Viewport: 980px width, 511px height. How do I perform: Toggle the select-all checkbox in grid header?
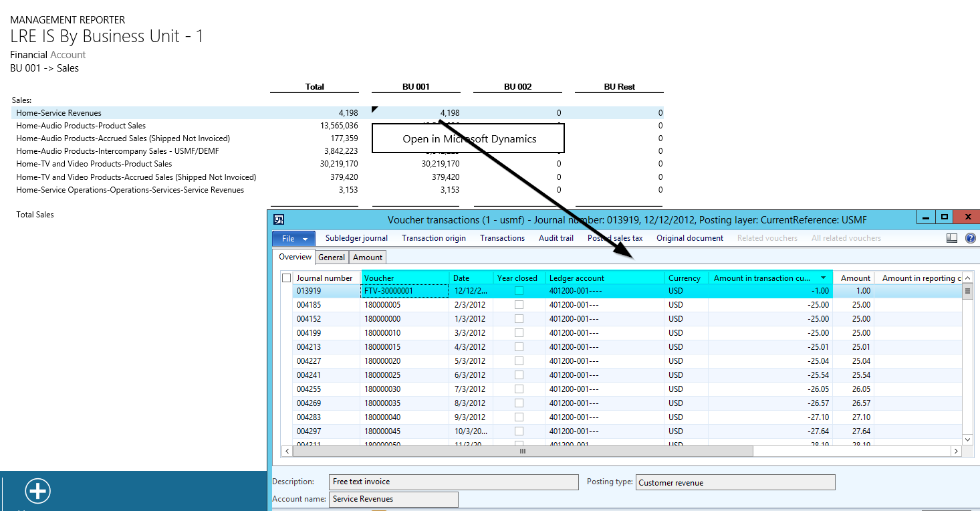287,278
